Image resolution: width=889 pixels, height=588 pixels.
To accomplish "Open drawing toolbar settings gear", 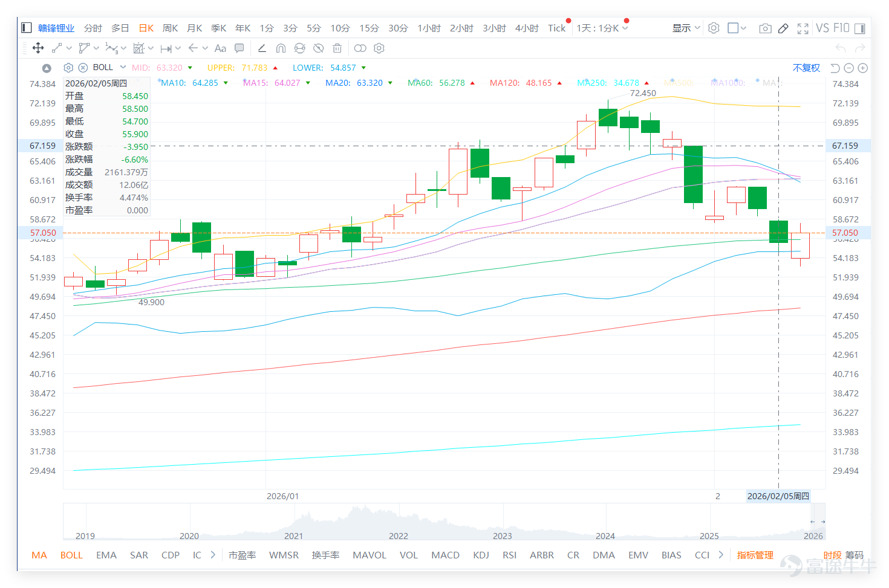I will point(379,48).
